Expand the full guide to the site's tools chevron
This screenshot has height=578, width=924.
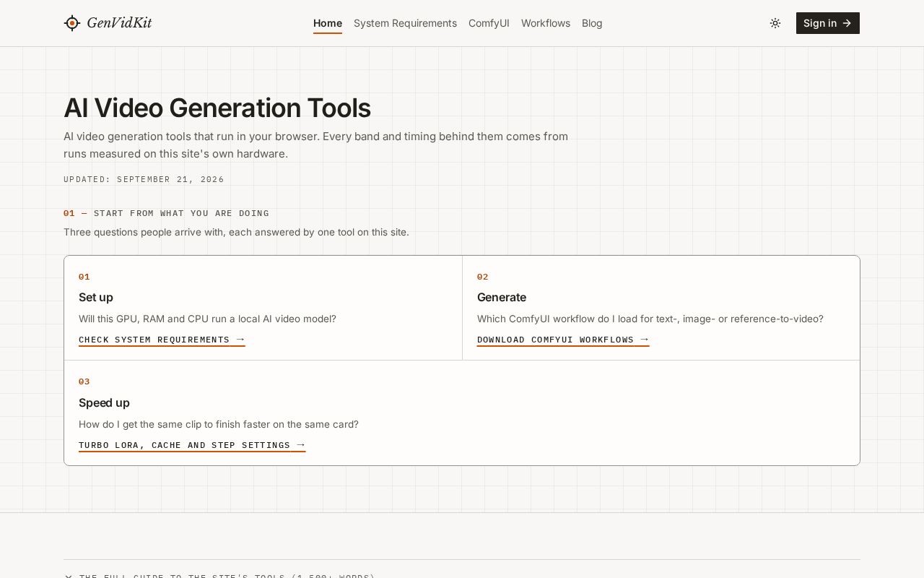[x=68, y=577]
